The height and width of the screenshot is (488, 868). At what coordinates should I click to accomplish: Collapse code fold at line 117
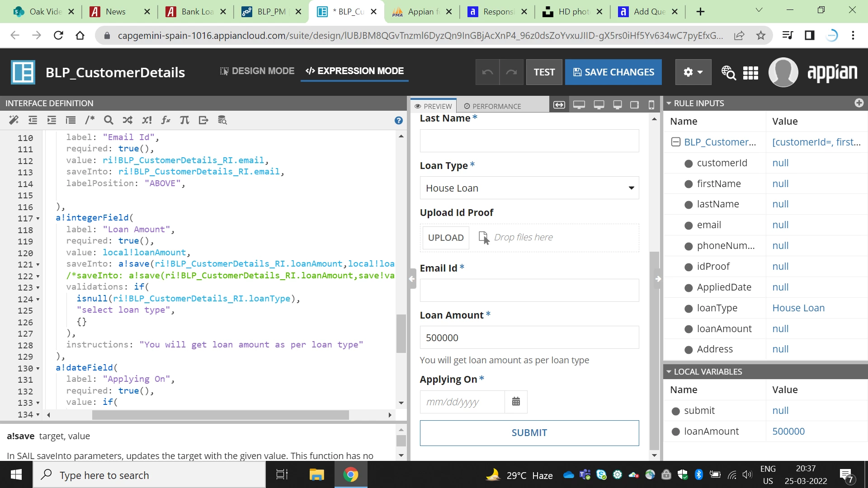click(38, 219)
